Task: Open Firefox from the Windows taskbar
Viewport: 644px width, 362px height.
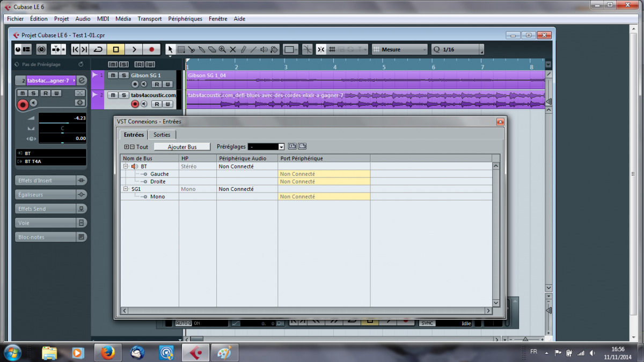Action: 107,352
